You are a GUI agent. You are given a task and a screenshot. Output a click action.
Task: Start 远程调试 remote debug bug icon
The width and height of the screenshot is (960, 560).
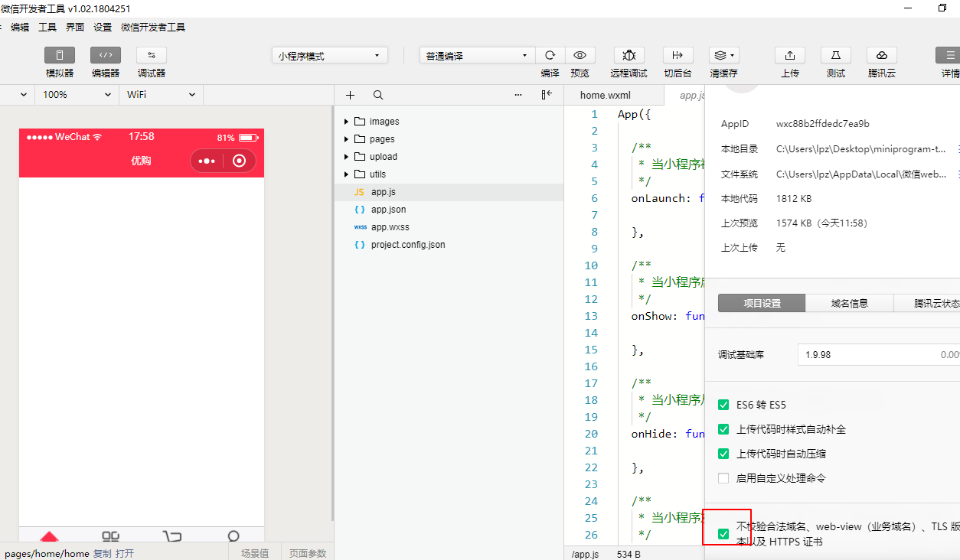coord(629,56)
